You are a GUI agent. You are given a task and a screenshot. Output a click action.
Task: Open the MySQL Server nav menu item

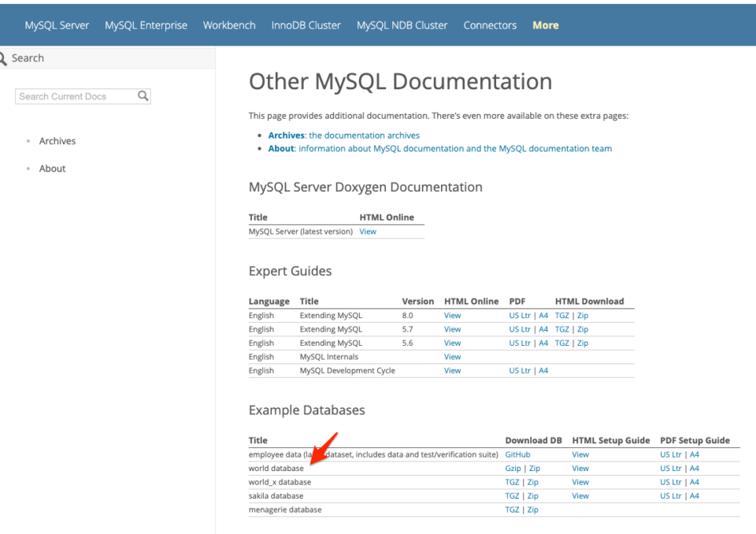click(57, 25)
